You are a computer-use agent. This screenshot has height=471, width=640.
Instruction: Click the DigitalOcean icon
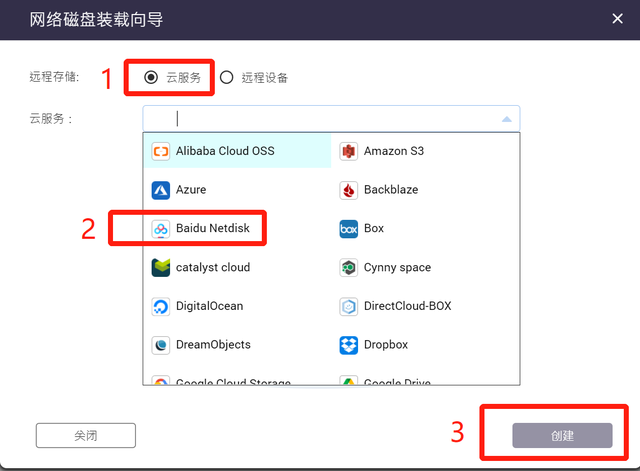pyautogui.click(x=160, y=307)
